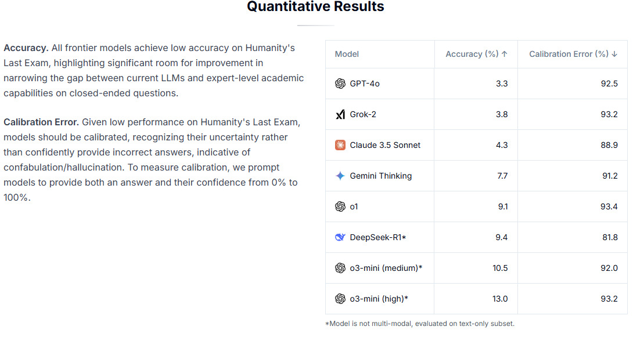Select the DeepSeek-R1 model name
Image resolution: width=644 pixels, height=337 pixels.
coord(377,237)
